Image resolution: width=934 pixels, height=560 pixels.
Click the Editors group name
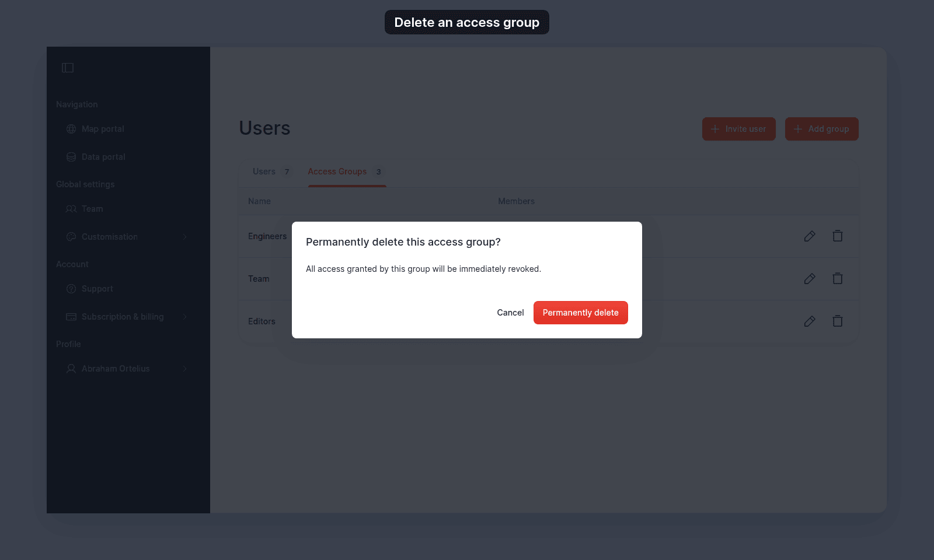[x=262, y=321]
